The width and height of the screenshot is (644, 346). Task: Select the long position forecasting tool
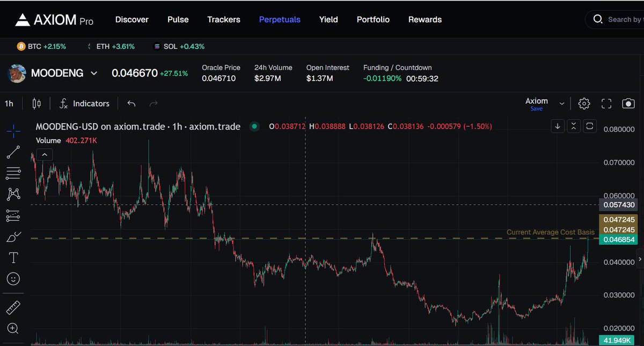[13, 215]
